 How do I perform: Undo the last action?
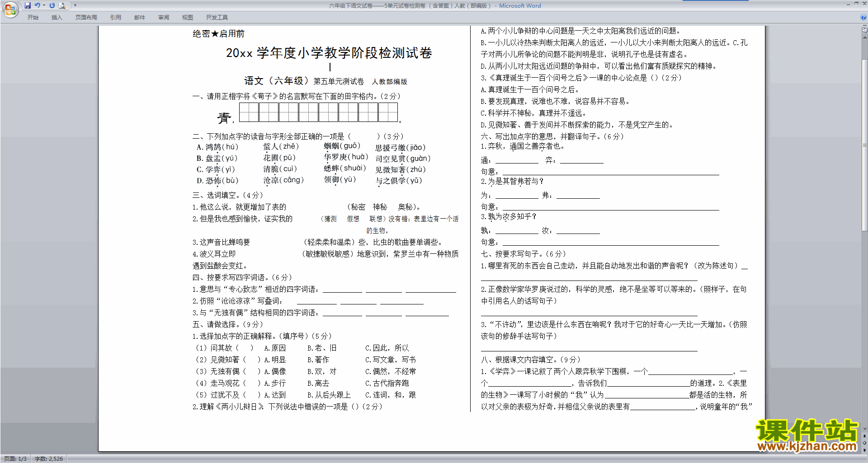click(x=38, y=5)
